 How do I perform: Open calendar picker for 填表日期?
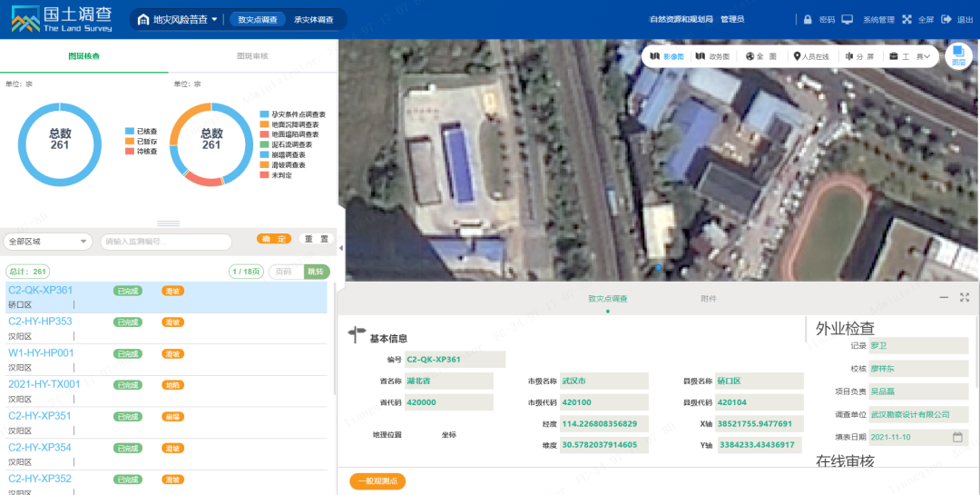(956, 437)
